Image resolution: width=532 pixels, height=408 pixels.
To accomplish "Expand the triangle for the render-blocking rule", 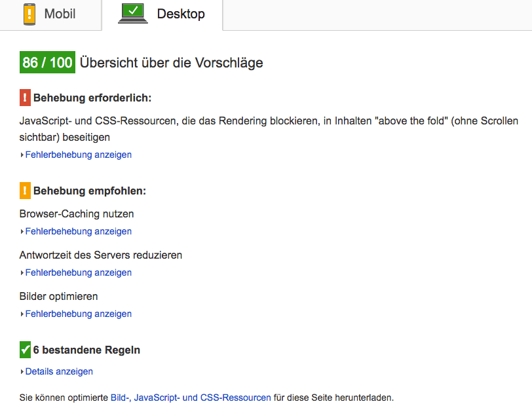I will [x=22, y=155].
